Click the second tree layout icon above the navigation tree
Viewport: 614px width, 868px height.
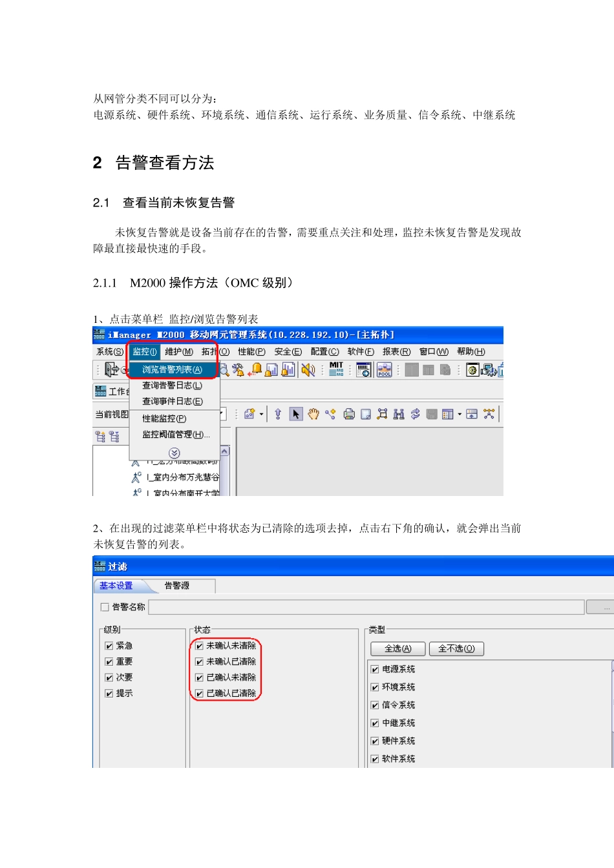click(114, 437)
